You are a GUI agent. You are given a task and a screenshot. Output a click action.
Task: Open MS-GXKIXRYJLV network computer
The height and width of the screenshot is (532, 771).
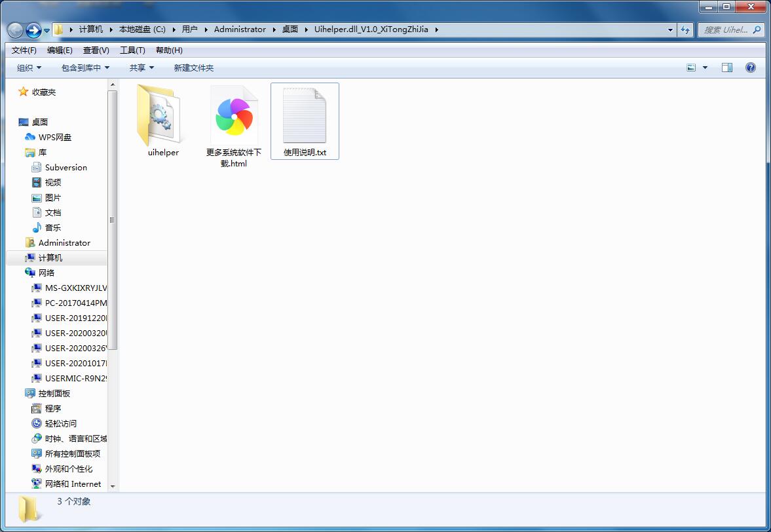pos(76,288)
